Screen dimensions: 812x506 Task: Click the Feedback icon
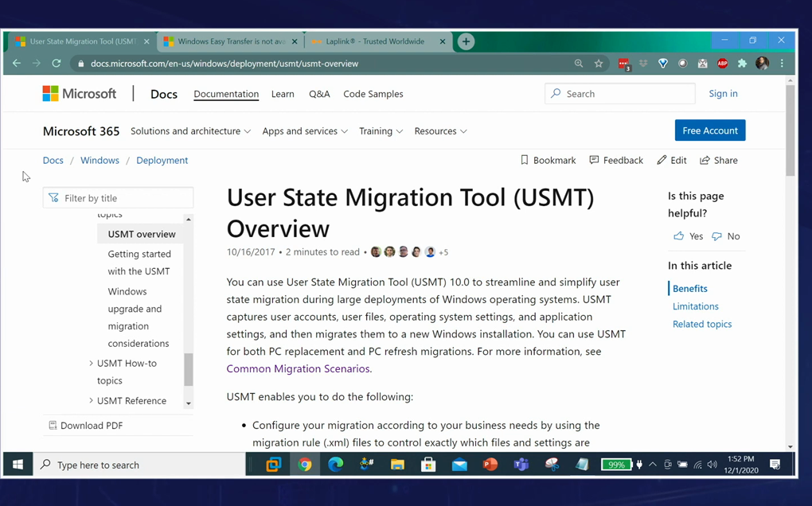pyautogui.click(x=594, y=160)
